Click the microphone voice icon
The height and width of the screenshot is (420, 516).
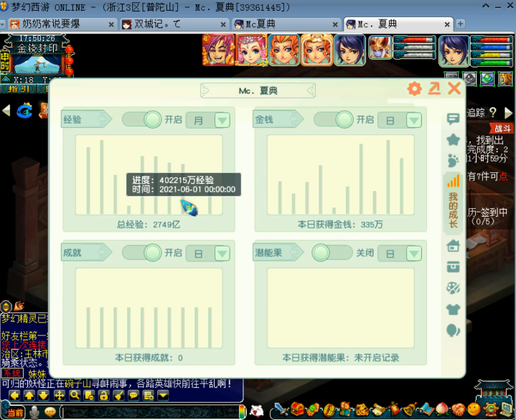[34, 413]
